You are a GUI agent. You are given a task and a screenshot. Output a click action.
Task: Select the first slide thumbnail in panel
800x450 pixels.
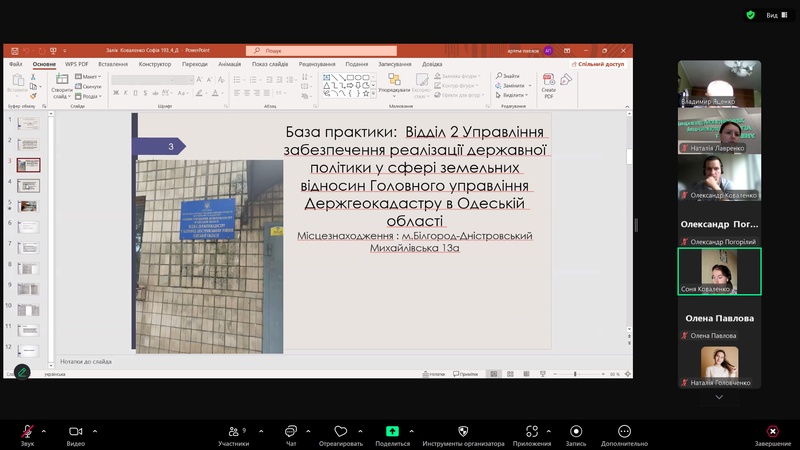pos(29,123)
